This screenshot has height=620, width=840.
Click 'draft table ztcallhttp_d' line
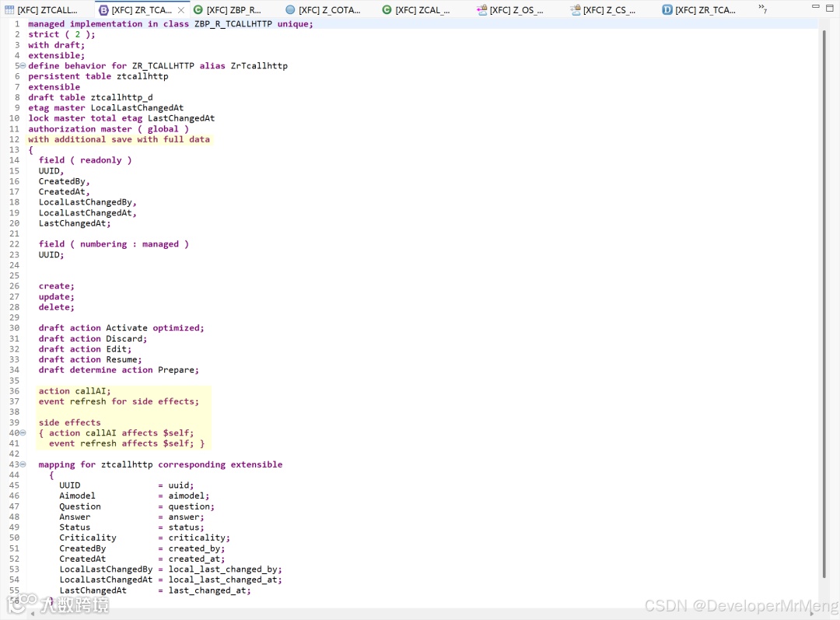coord(90,97)
